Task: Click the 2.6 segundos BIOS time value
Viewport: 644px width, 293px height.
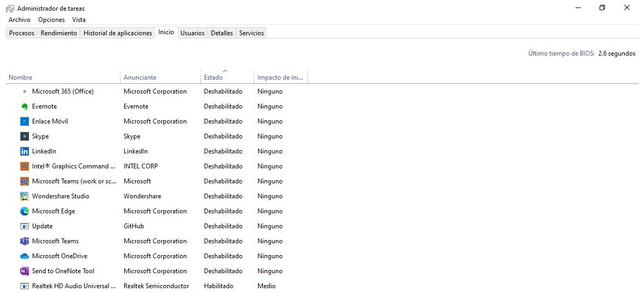Action: point(617,53)
